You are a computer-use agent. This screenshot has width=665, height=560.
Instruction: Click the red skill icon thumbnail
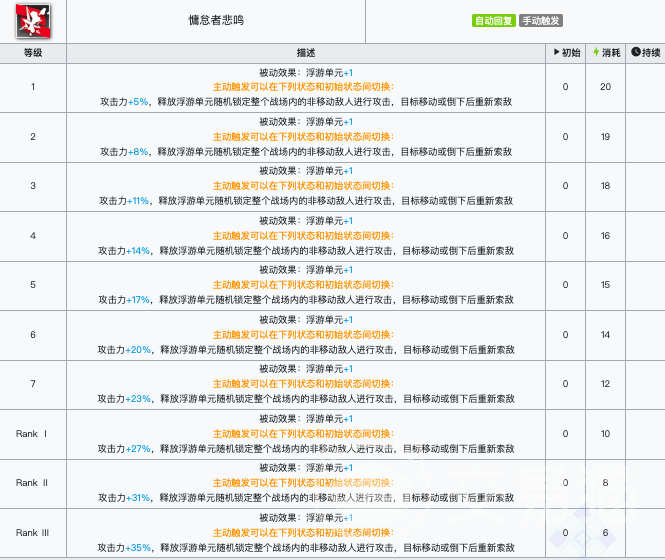[x=33, y=21]
